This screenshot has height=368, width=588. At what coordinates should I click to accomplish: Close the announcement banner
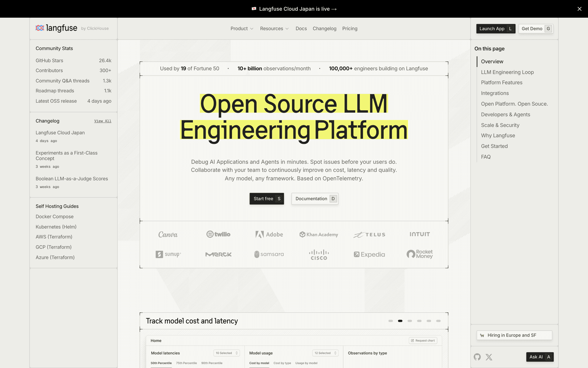tap(579, 9)
